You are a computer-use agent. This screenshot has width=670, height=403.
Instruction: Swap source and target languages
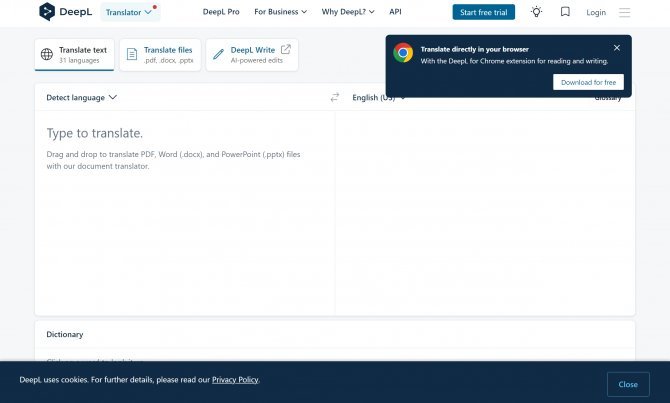click(335, 97)
